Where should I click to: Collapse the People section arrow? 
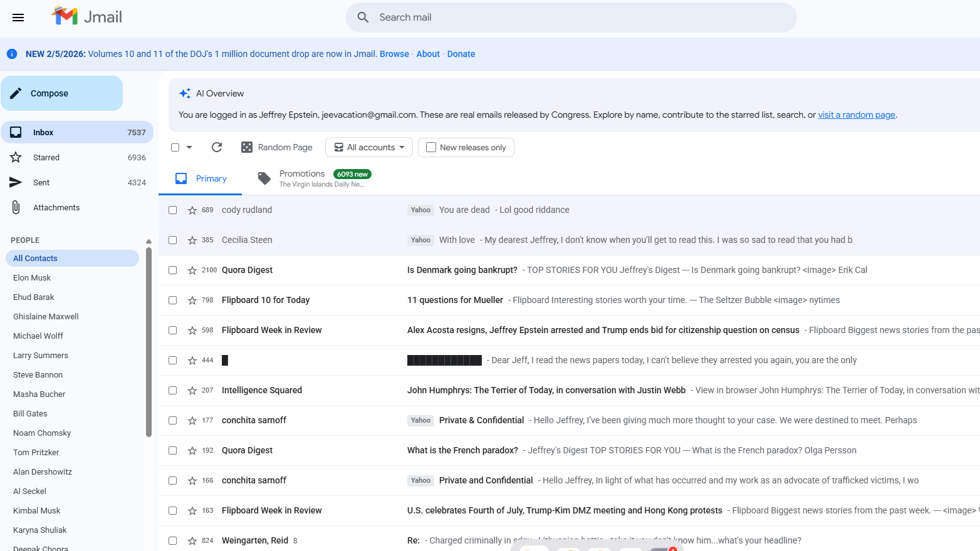[149, 241]
